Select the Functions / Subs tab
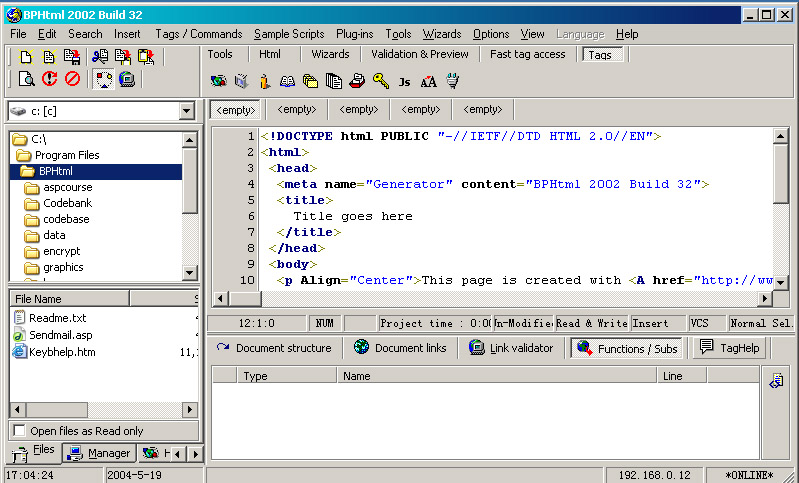Viewport: 799px width, 483px height. pos(626,348)
